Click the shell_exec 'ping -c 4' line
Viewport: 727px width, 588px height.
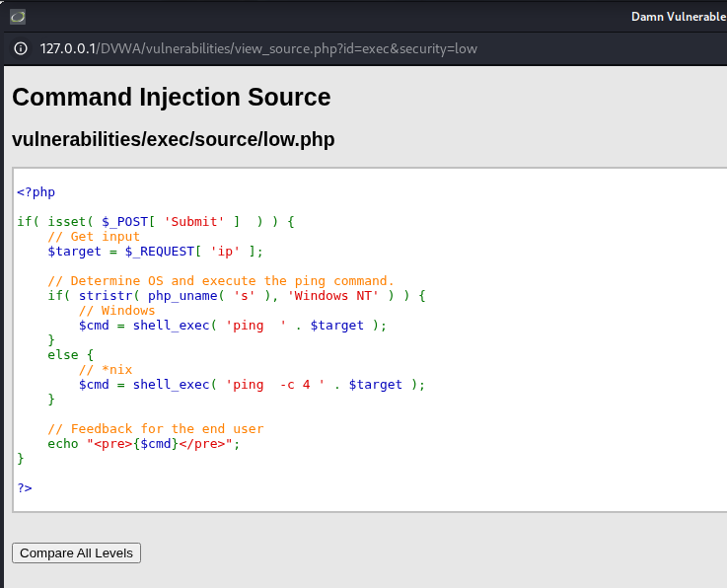pos(252,385)
